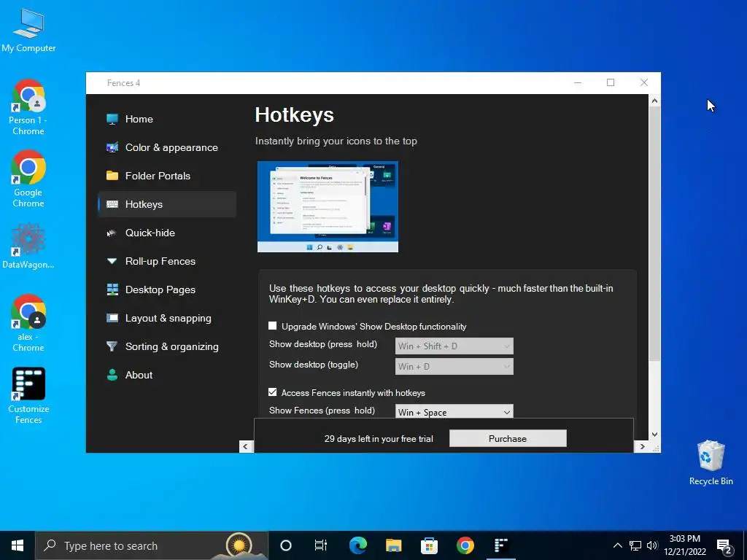Expand Show Fences (press hold) Win + Space dropdown
This screenshot has height=560, width=747.
(x=454, y=411)
